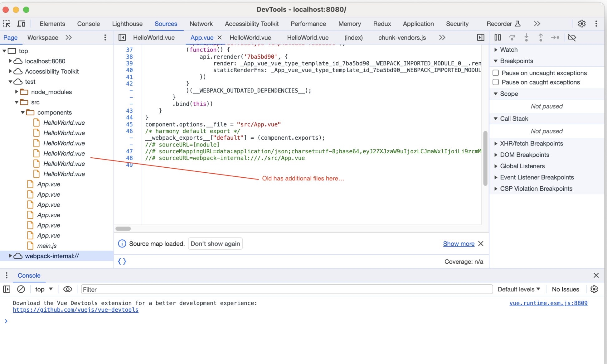Expand Global Listeners section
Viewport: 607px width, 364px height.
coord(496,166)
